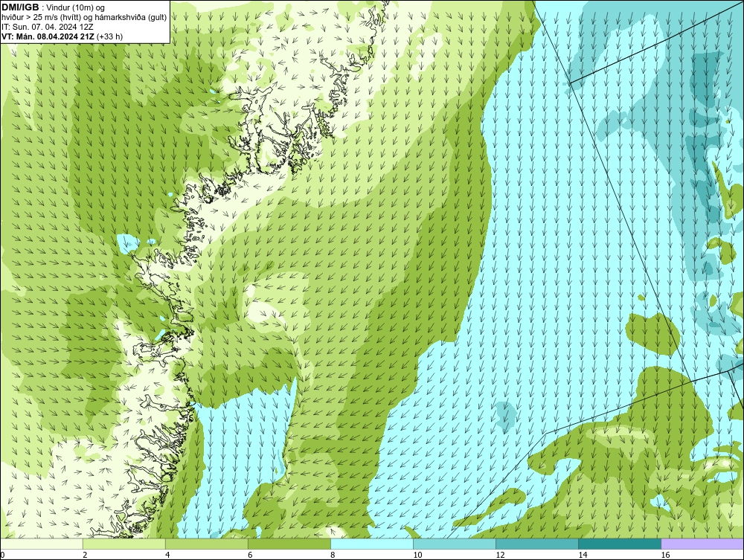744x560 pixels.
Task: Click the 'VT: Mán. 08.04.2024 21Z' valid time
Action: point(48,36)
